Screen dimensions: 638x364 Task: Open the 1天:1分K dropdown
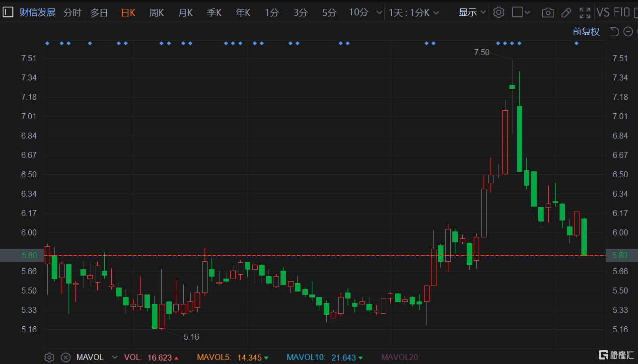pyautogui.click(x=414, y=12)
